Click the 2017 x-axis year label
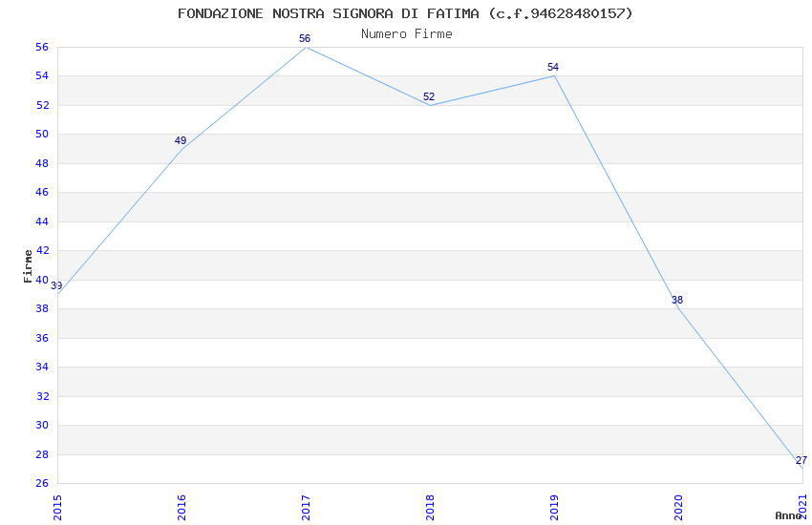The image size is (812, 525). point(306,508)
